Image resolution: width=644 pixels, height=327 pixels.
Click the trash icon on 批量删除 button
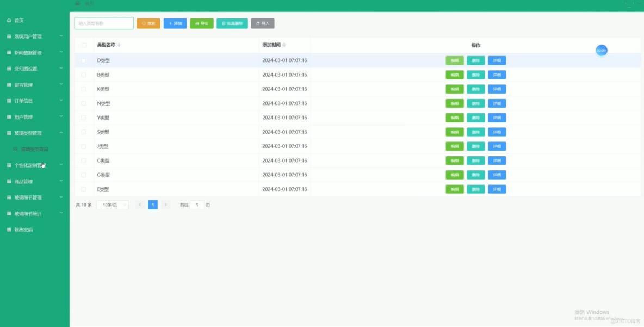click(222, 23)
